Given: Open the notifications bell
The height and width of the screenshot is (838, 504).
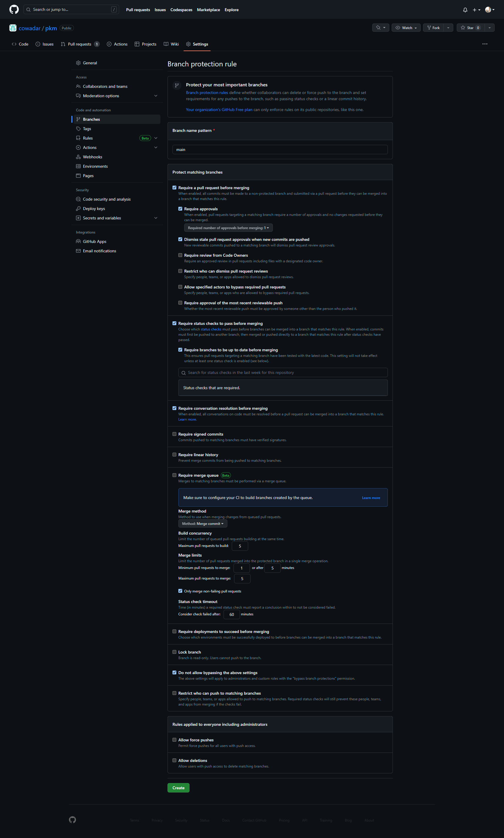Looking at the screenshot, I should (465, 10).
